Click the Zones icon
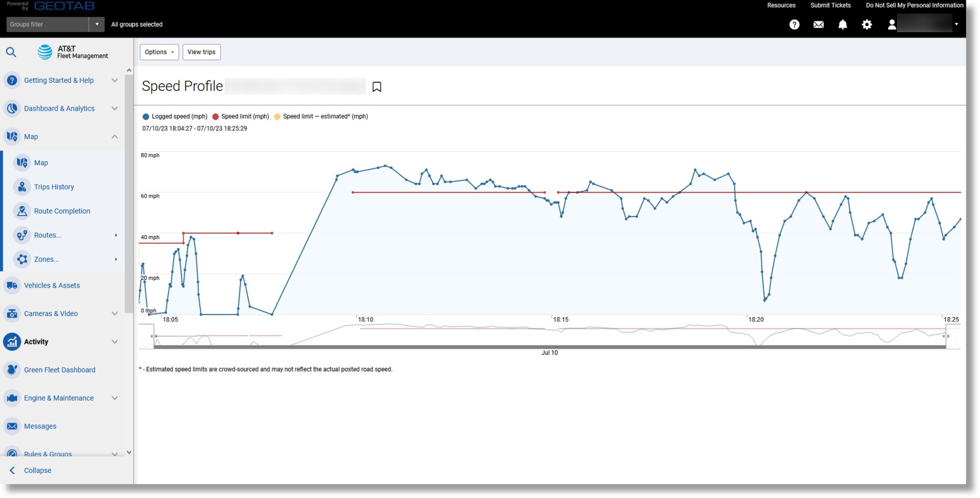The width and height of the screenshot is (980, 498). (x=22, y=259)
